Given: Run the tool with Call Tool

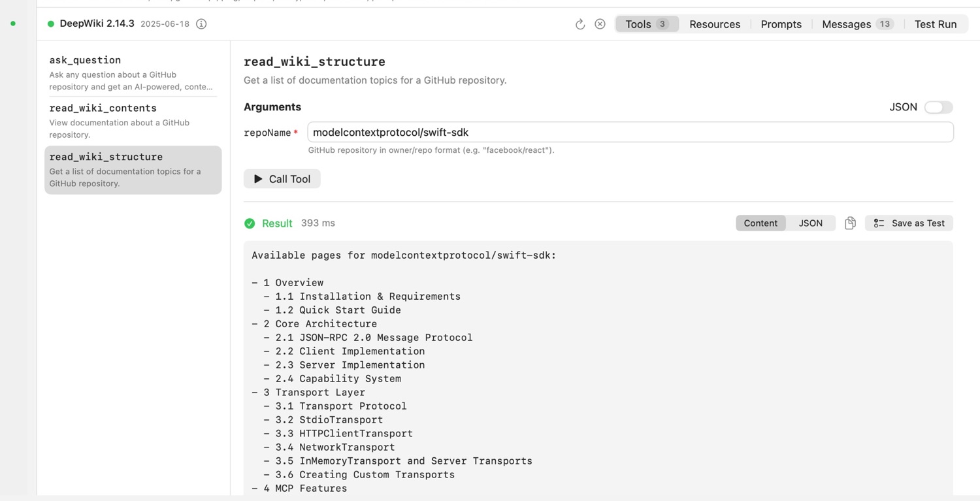Looking at the screenshot, I should (282, 179).
